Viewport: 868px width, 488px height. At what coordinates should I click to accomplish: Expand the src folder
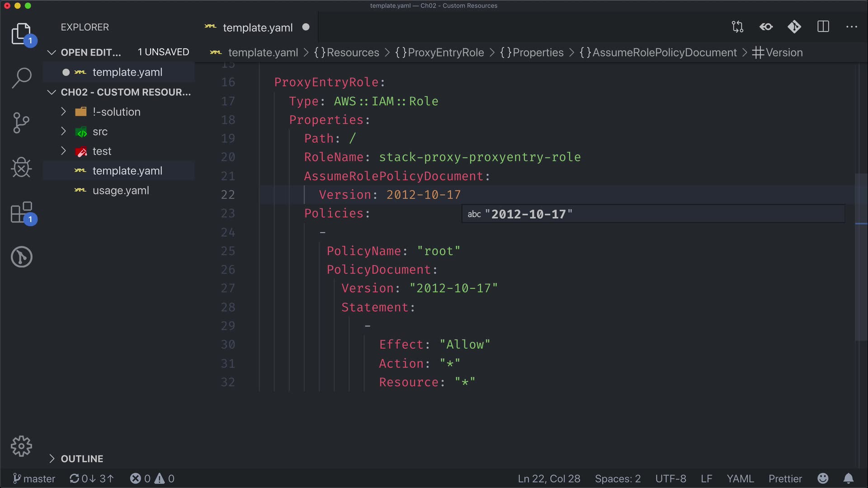pyautogui.click(x=100, y=131)
